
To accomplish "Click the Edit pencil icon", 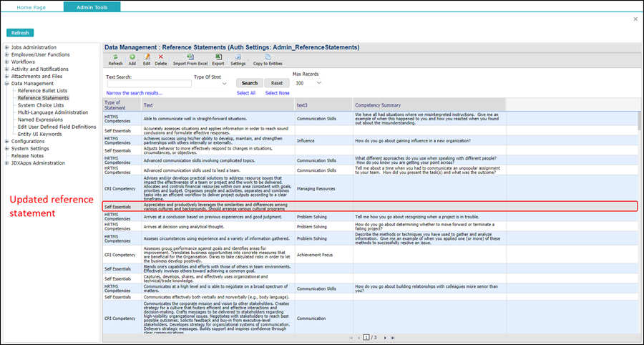I will [147, 57].
